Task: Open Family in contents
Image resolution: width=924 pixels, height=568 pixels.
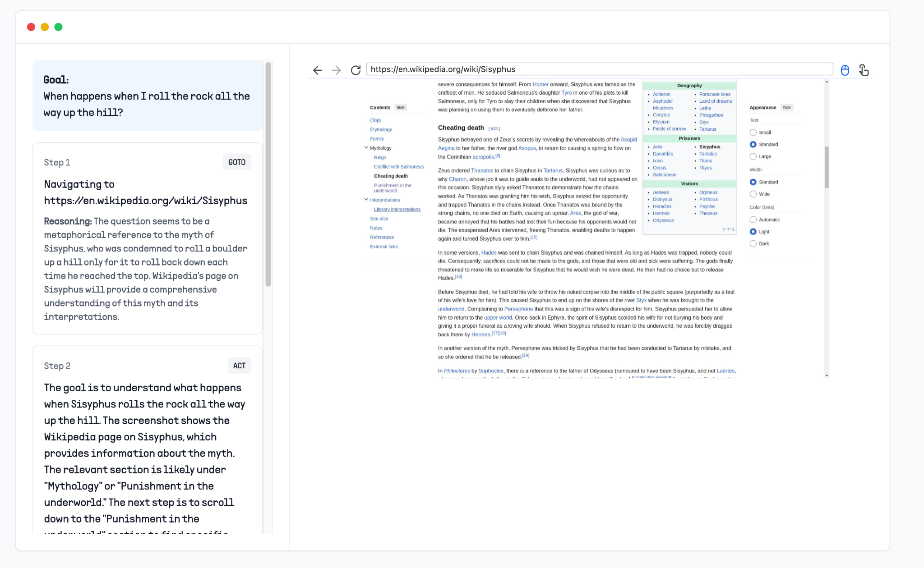Action: tap(377, 139)
